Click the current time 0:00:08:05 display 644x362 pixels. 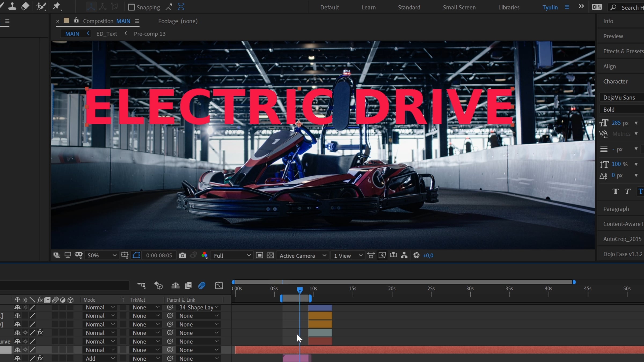[159, 256]
